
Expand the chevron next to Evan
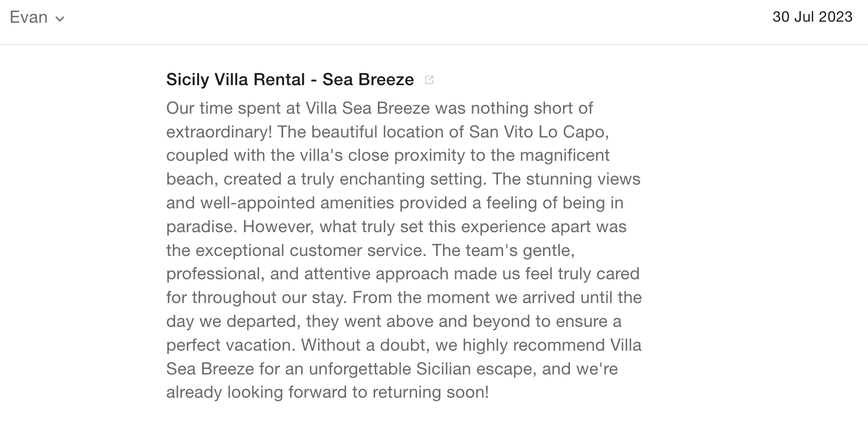coord(60,19)
